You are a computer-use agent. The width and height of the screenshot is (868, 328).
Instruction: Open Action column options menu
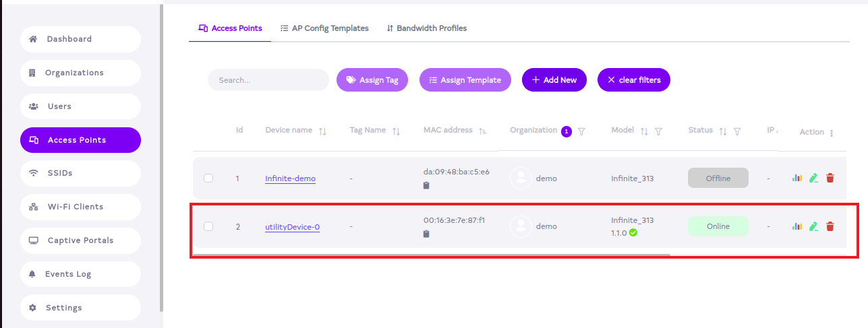[832, 133]
